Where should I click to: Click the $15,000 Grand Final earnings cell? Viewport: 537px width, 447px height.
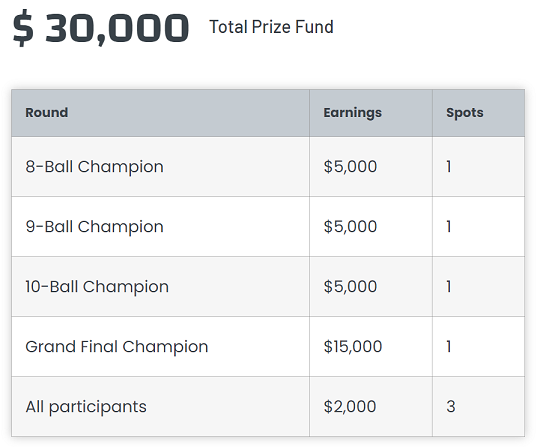coord(353,347)
